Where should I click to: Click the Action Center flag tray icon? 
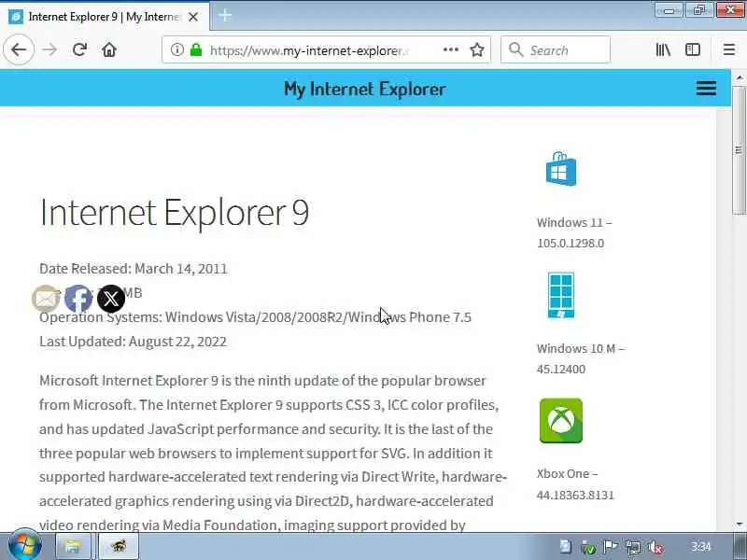tap(611, 547)
